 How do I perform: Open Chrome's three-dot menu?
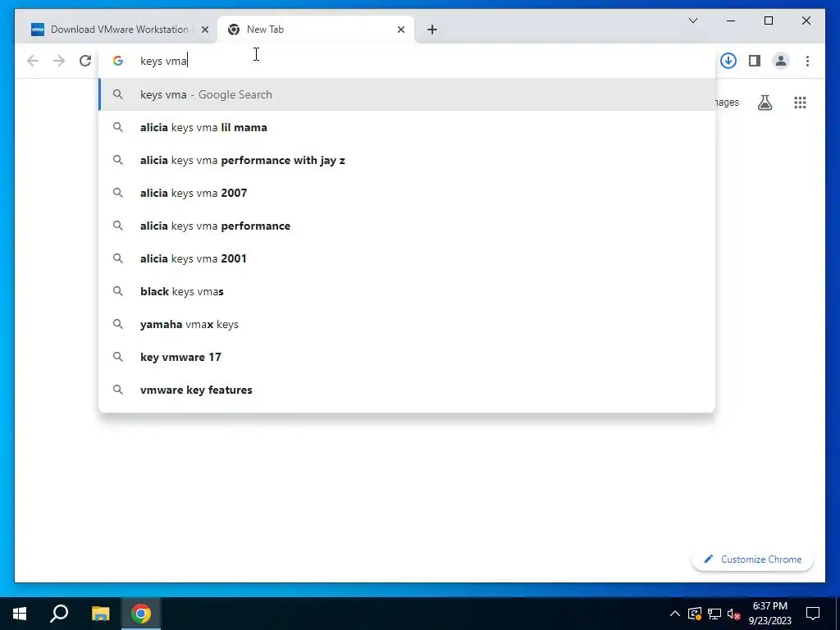(807, 61)
